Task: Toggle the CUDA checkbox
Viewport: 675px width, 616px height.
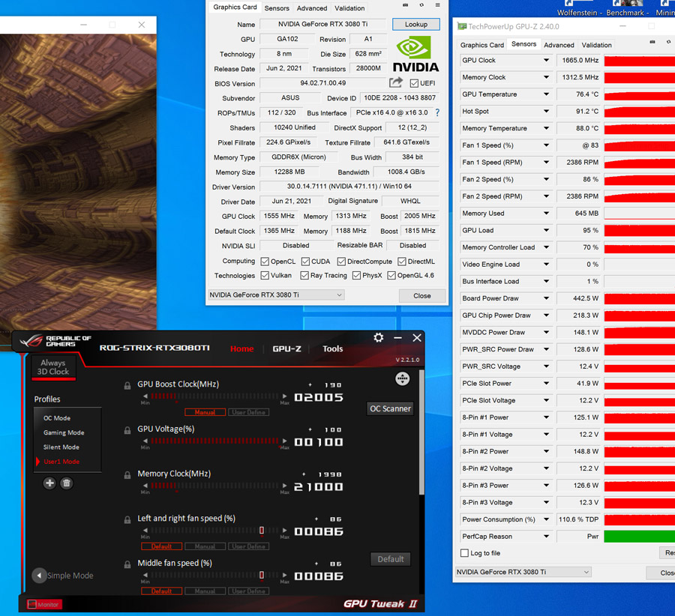Action: (x=306, y=262)
